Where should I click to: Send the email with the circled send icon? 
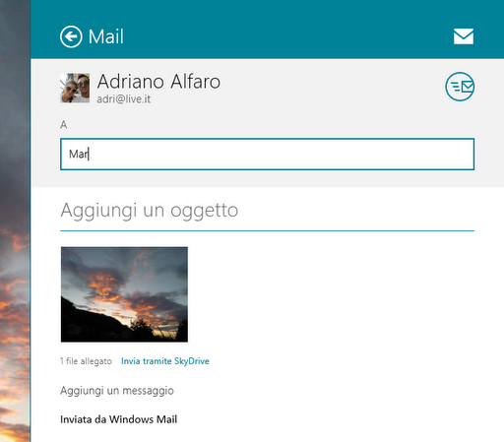(460, 87)
